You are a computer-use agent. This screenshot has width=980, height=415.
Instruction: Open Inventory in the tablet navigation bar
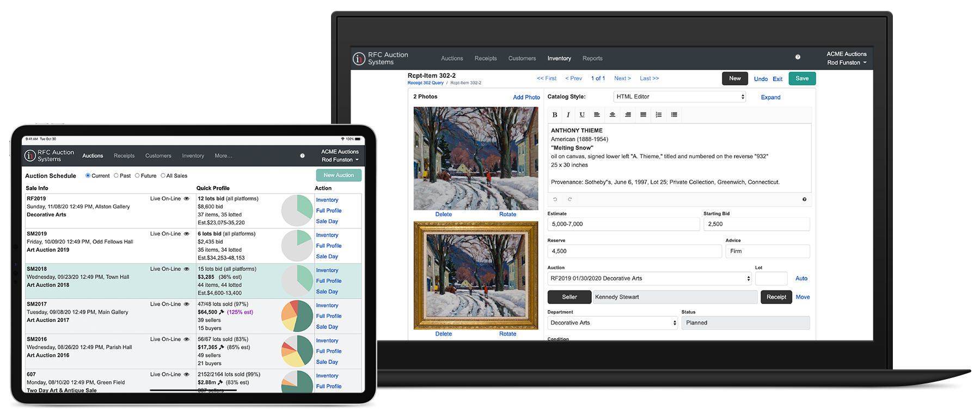[193, 156]
